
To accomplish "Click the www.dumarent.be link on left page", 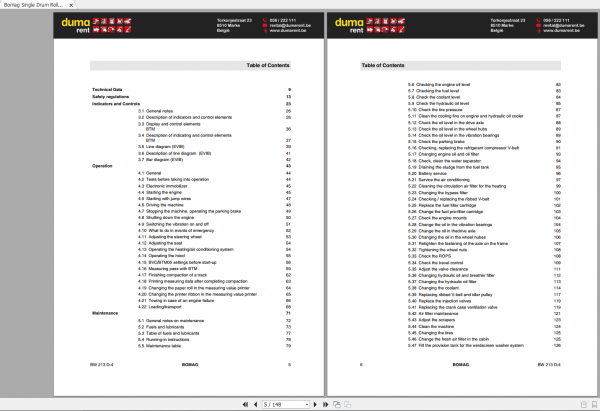I will (288, 30).
